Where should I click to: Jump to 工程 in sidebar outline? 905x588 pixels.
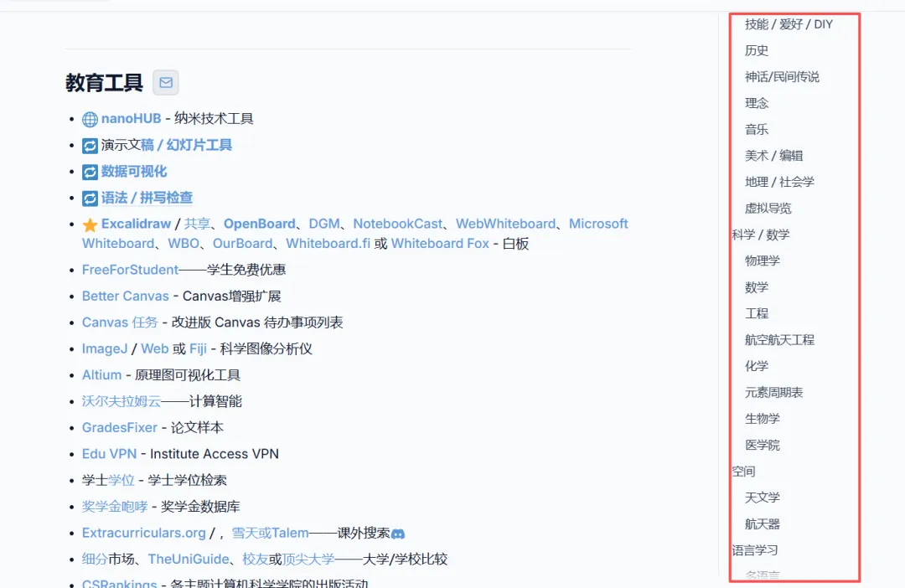click(x=756, y=313)
